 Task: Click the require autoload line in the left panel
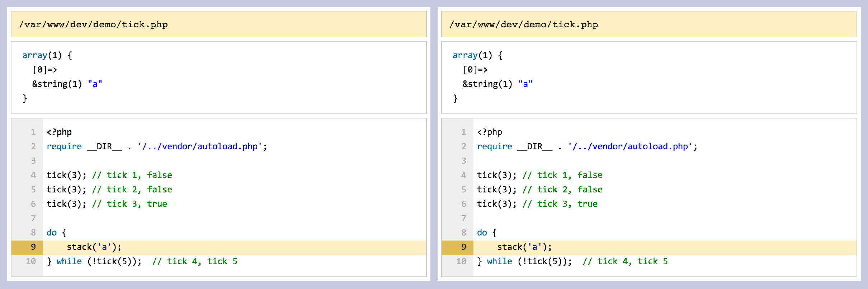point(157,146)
